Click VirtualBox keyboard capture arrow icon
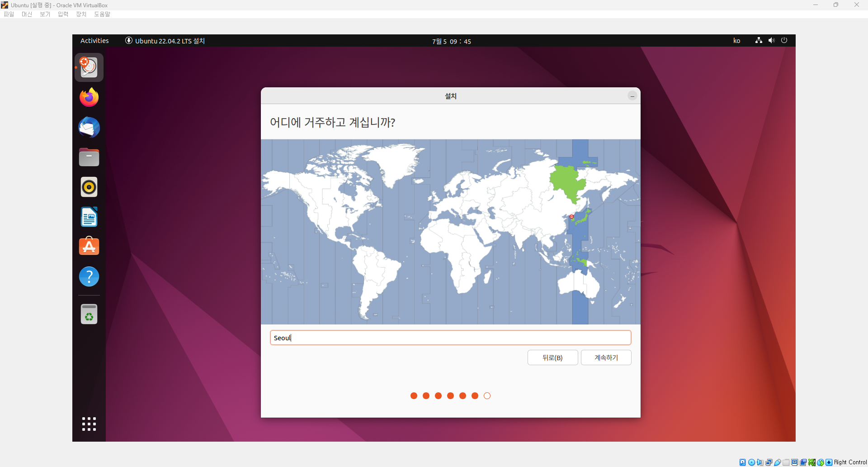This screenshot has height=467, width=868. pyautogui.click(x=829, y=462)
